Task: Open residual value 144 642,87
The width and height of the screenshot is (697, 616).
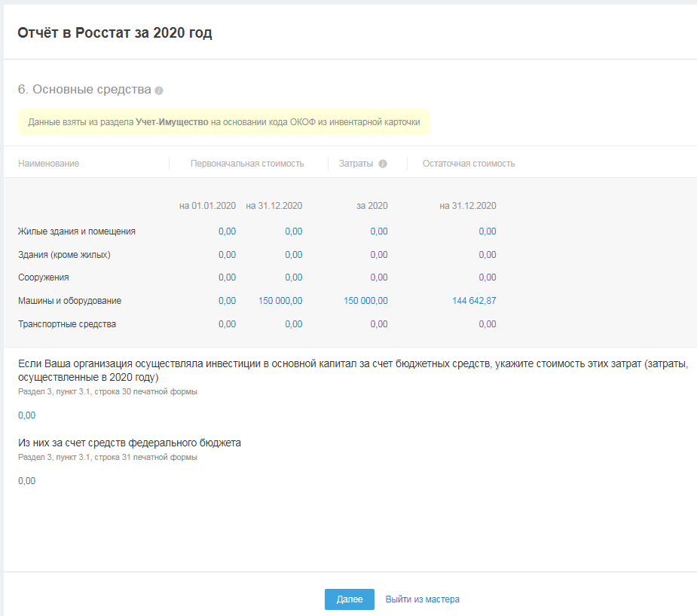Action: tap(474, 301)
